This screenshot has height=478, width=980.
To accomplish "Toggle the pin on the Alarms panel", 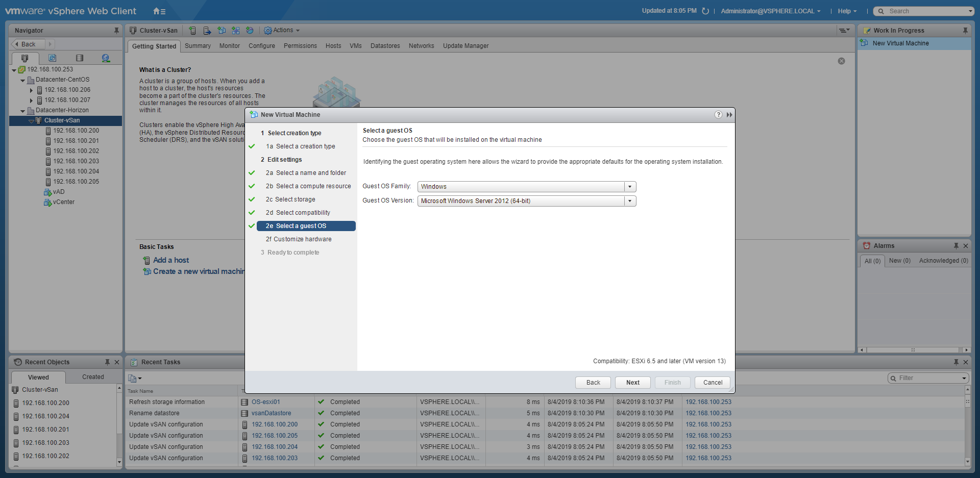I will click(x=956, y=246).
